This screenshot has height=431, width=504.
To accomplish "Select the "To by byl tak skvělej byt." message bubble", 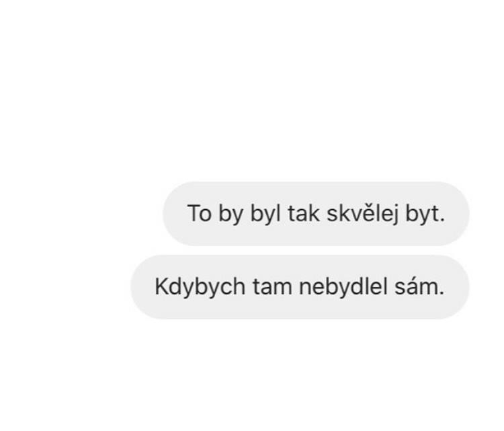I will click(x=316, y=214).
